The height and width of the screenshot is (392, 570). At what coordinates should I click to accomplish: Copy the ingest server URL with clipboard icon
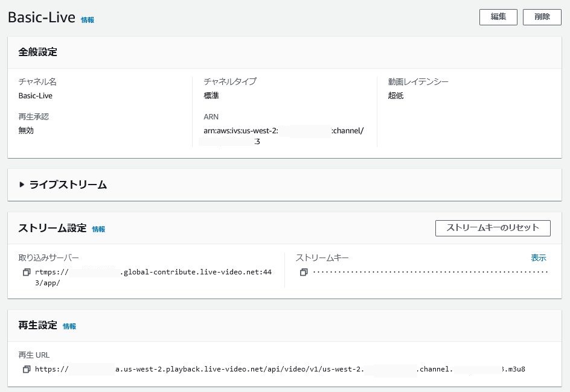25,272
